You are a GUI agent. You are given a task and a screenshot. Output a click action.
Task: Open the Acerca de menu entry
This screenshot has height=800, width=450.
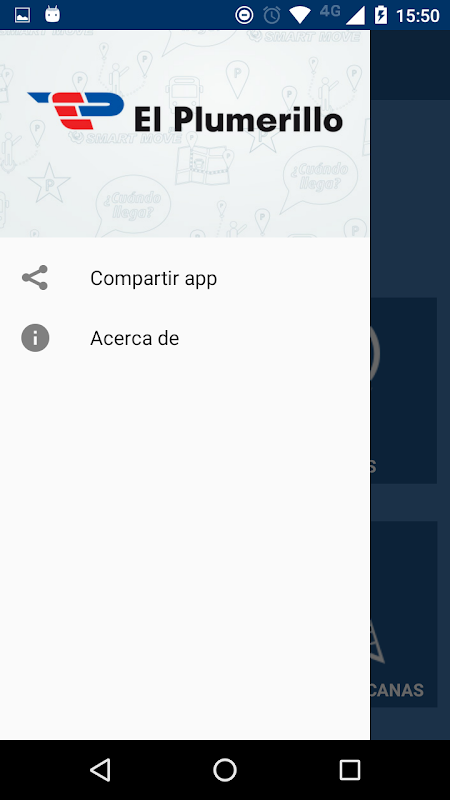pos(185,338)
